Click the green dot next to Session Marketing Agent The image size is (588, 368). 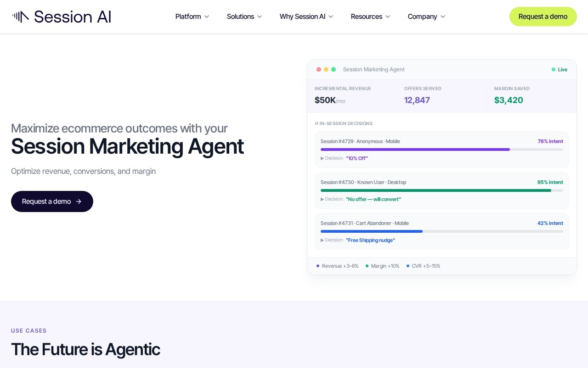334,69
